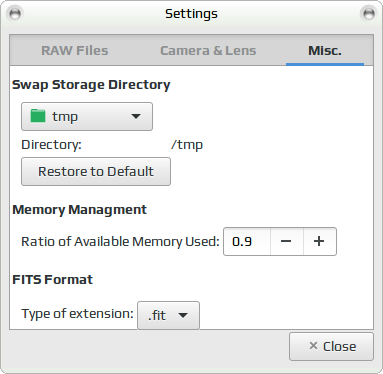
Task: Click the Swap Storage Directory heading
Action: click(x=91, y=85)
